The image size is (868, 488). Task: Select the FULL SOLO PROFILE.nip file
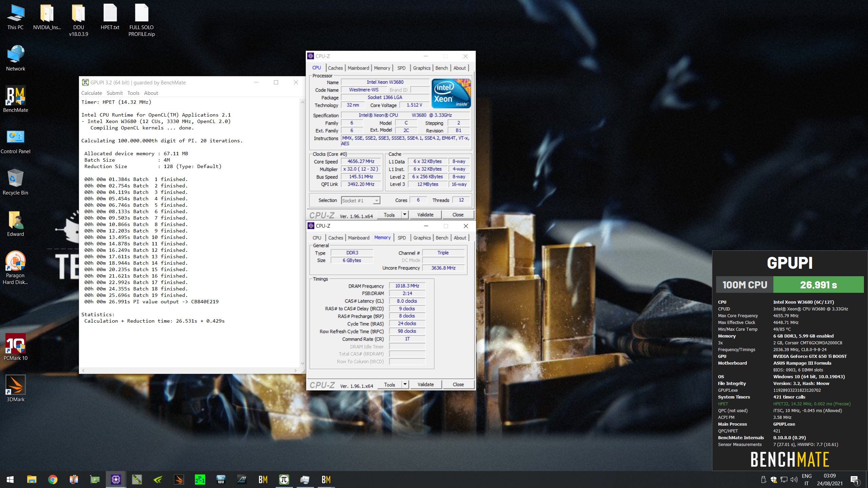click(x=141, y=20)
